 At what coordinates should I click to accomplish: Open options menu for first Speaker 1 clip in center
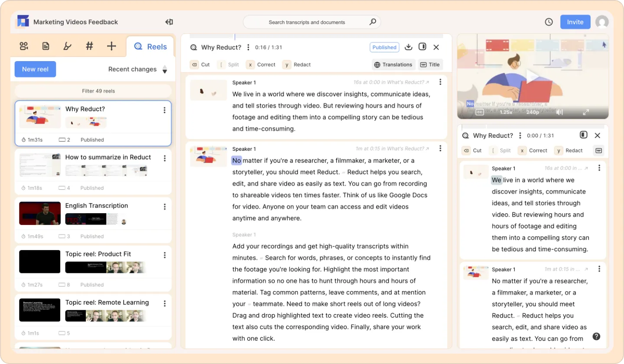click(x=440, y=82)
